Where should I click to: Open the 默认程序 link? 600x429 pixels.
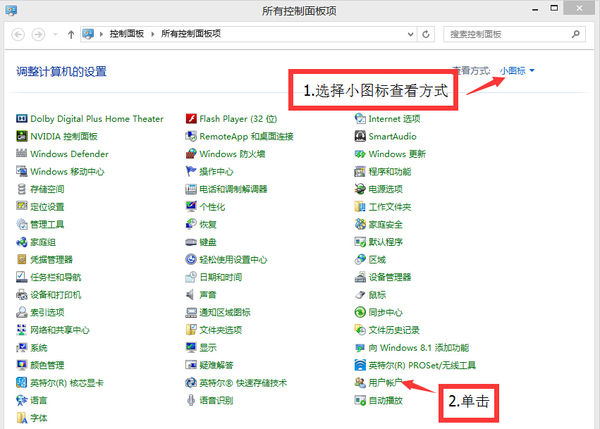coord(386,242)
